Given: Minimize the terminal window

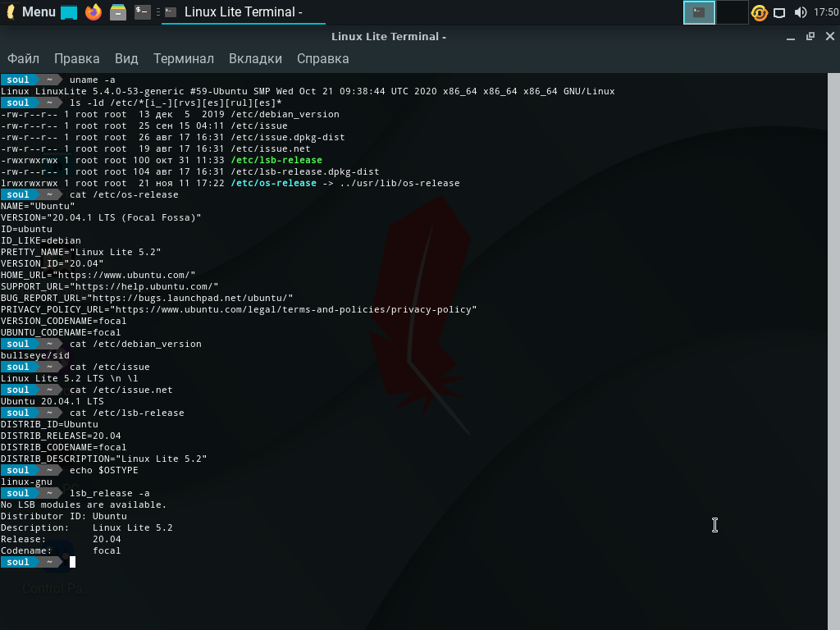Looking at the screenshot, I should tap(791, 36).
